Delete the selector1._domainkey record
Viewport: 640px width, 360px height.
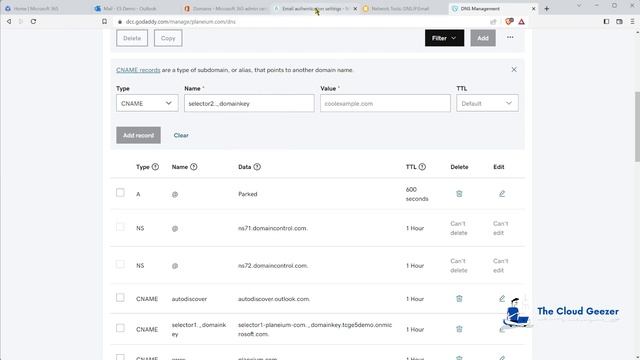459,329
